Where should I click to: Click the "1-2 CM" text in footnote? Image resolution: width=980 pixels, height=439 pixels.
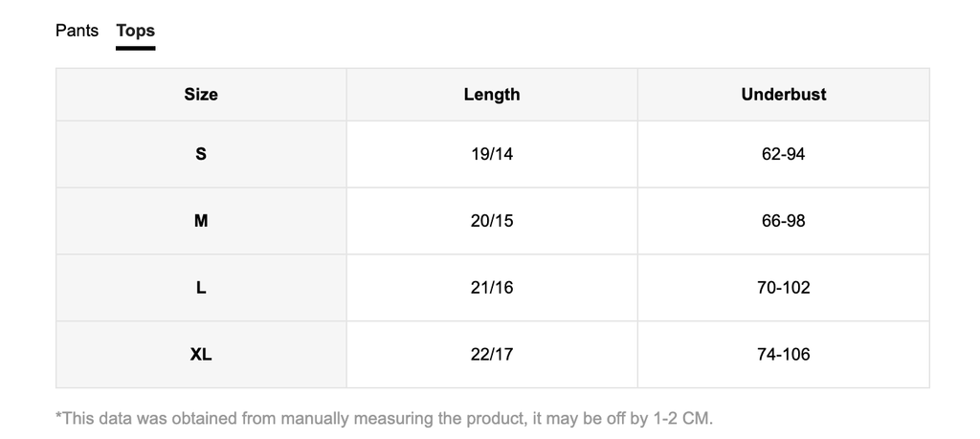point(682,418)
